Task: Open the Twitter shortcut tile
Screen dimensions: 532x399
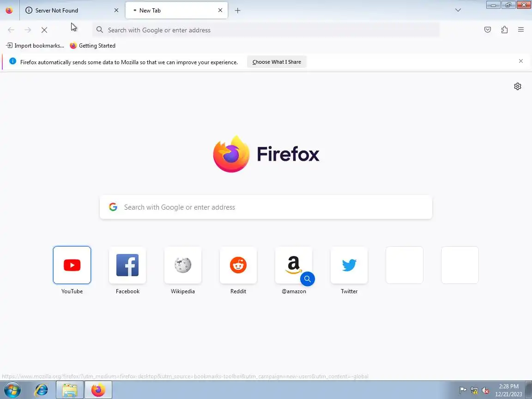Action: (349, 265)
